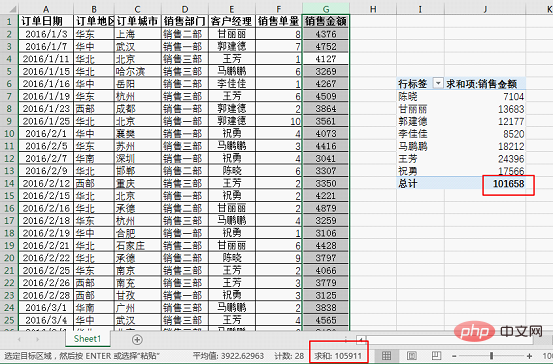The height and width of the screenshot is (364, 553).
Task: Click city cell 哈尔滨
Action: pyautogui.click(x=138, y=71)
